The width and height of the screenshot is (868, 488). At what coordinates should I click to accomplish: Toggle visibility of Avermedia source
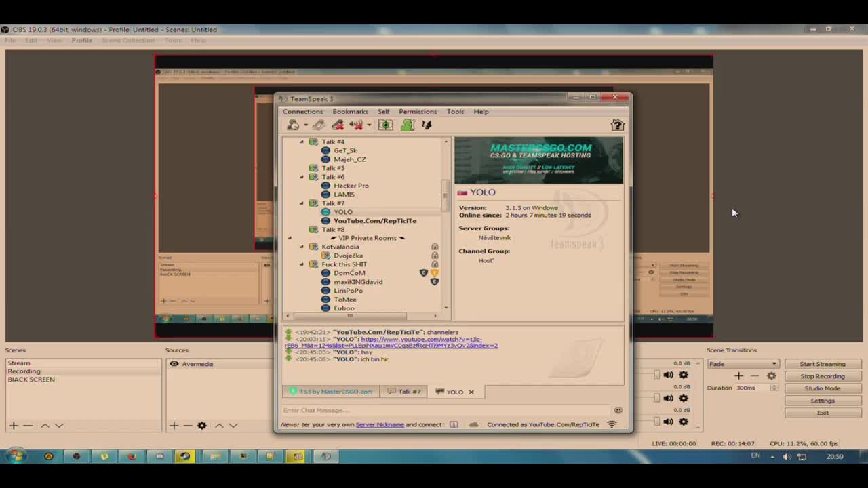174,364
